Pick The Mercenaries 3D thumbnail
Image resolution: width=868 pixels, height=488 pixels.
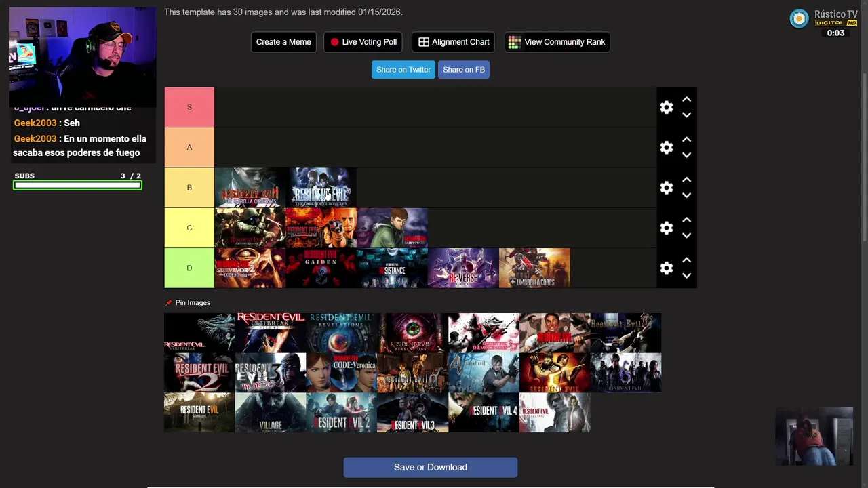[x=484, y=333]
